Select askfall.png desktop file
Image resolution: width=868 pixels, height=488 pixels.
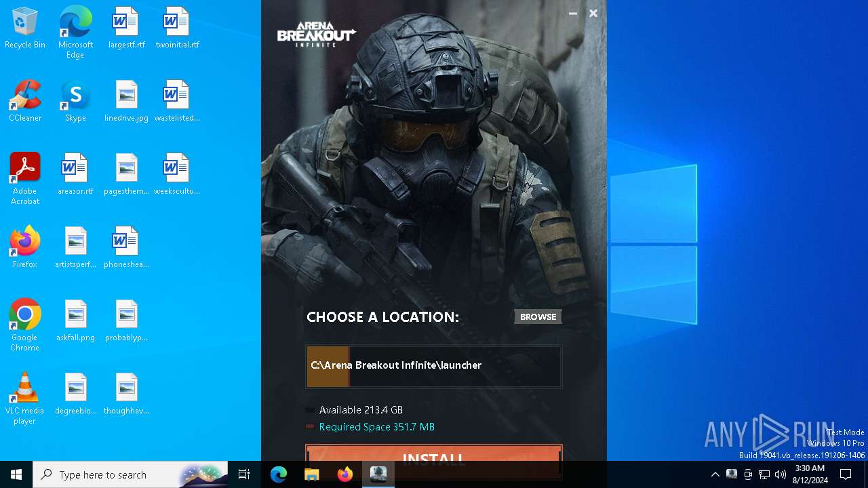[x=75, y=321]
